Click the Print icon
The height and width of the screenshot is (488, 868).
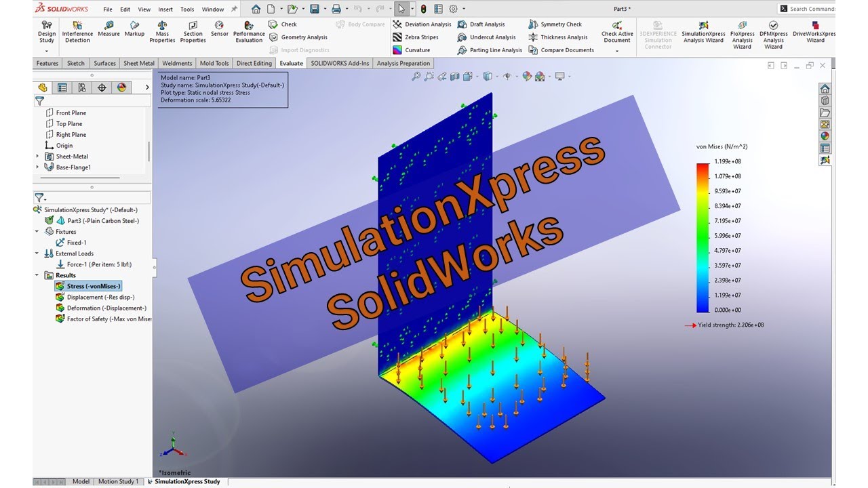[336, 9]
